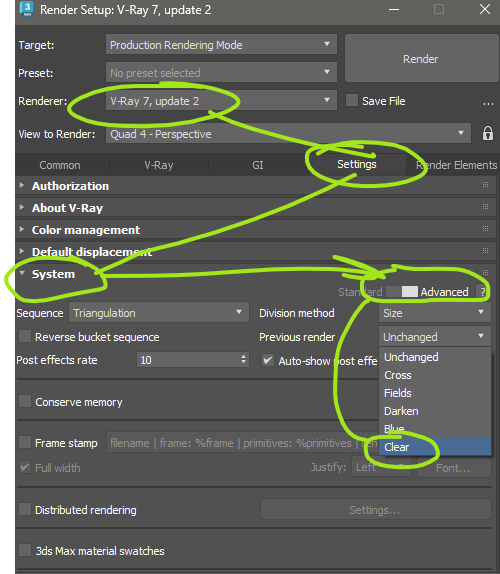
Task: Switch the Standard/Advanced mode toggle
Action: 402,292
